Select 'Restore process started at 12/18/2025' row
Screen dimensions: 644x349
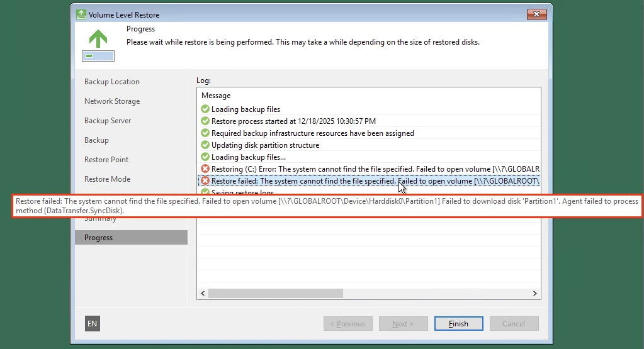point(369,121)
